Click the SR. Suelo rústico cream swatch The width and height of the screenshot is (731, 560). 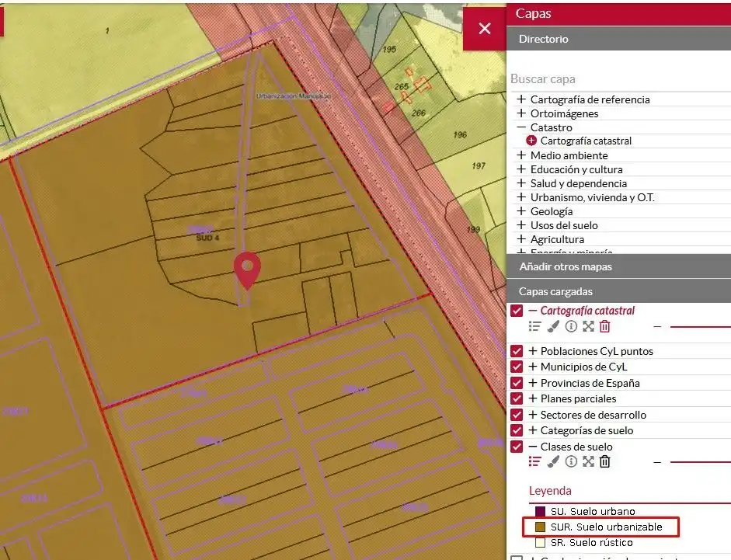click(541, 542)
